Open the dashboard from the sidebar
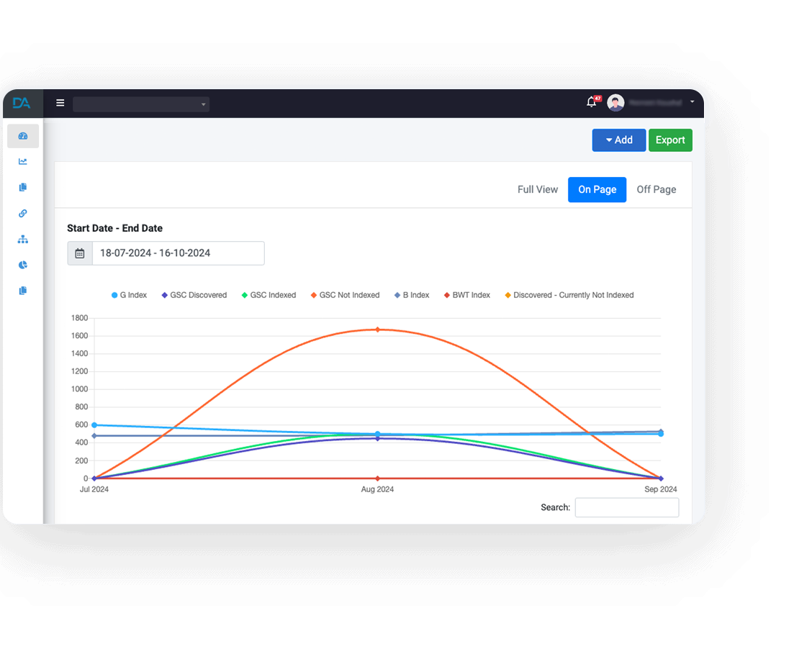812x649 pixels. click(23, 135)
